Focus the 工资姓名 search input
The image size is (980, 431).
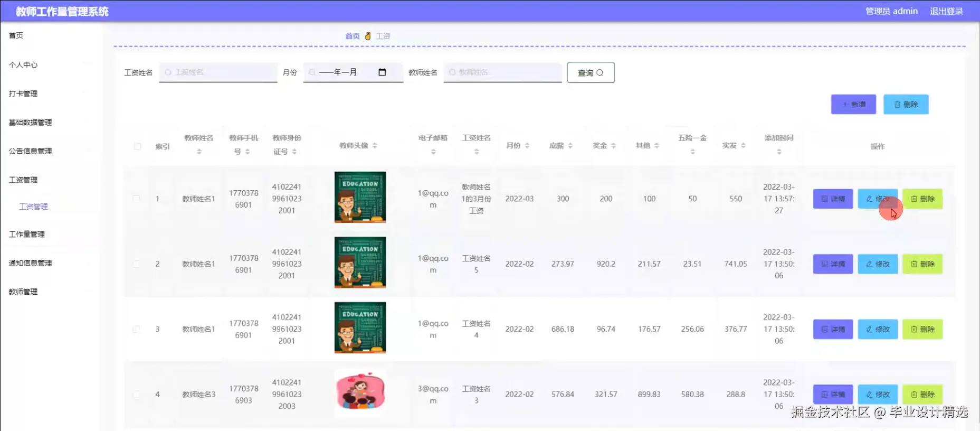[218, 72]
